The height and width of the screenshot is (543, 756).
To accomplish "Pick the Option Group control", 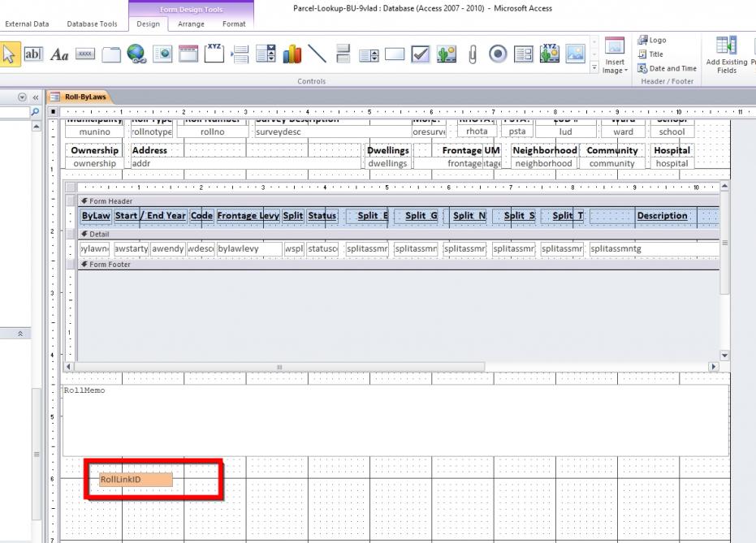I will pyautogui.click(x=214, y=53).
